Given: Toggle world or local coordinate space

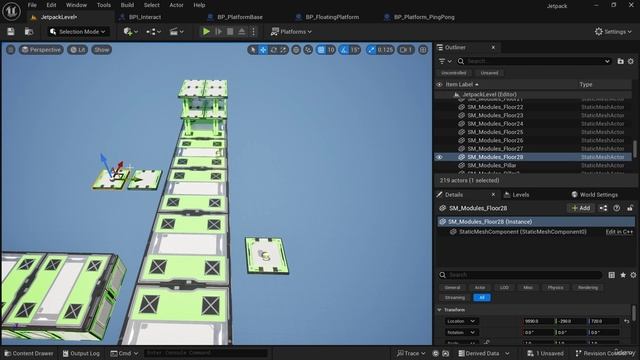Looking at the screenshot, I should click(x=296, y=50).
